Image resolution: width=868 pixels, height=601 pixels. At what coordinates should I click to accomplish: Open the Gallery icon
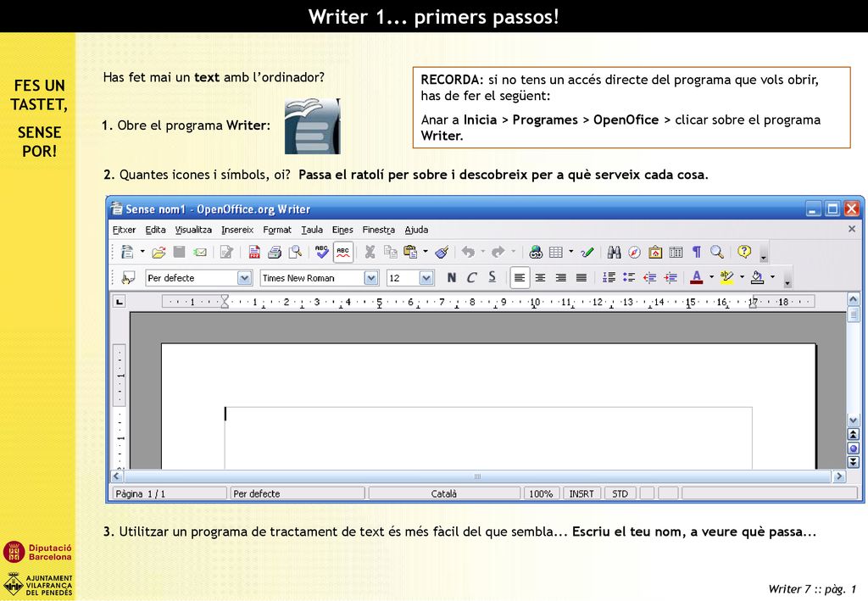(655, 253)
